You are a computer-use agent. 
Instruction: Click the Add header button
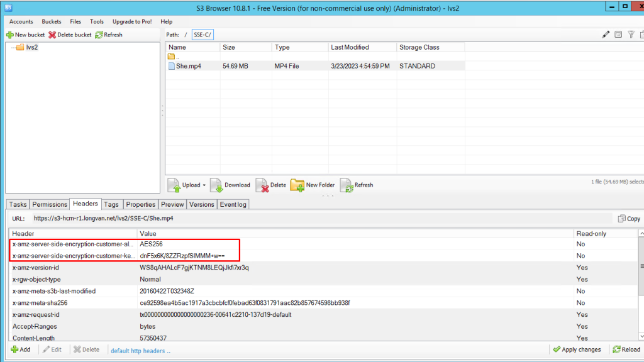[21, 349]
